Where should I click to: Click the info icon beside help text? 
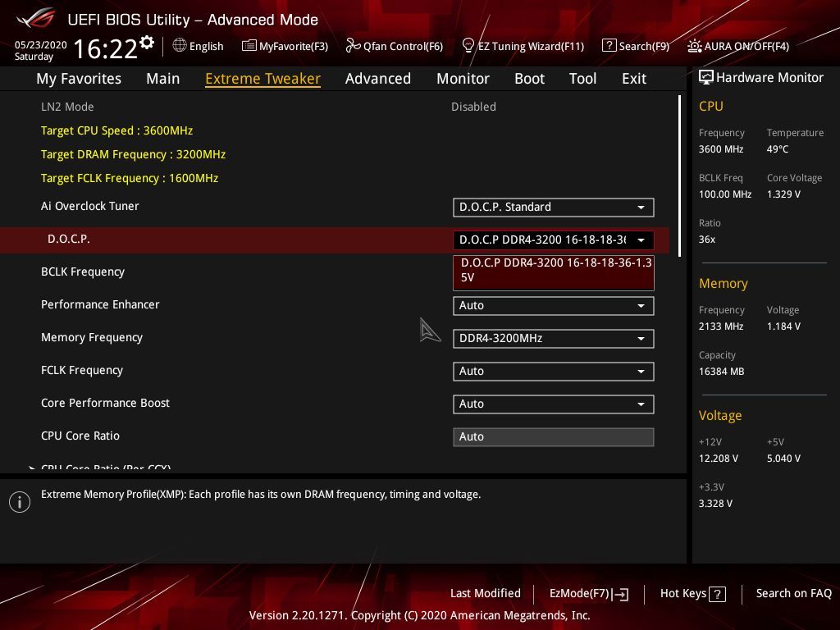tap(20, 502)
